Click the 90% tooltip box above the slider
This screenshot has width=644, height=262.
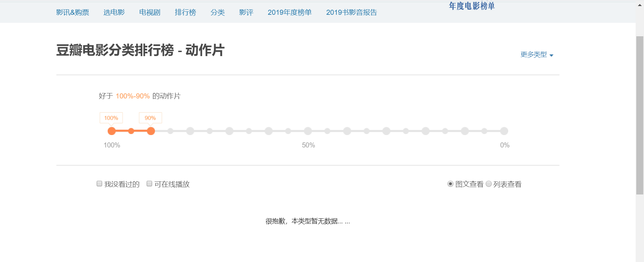[150, 118]
